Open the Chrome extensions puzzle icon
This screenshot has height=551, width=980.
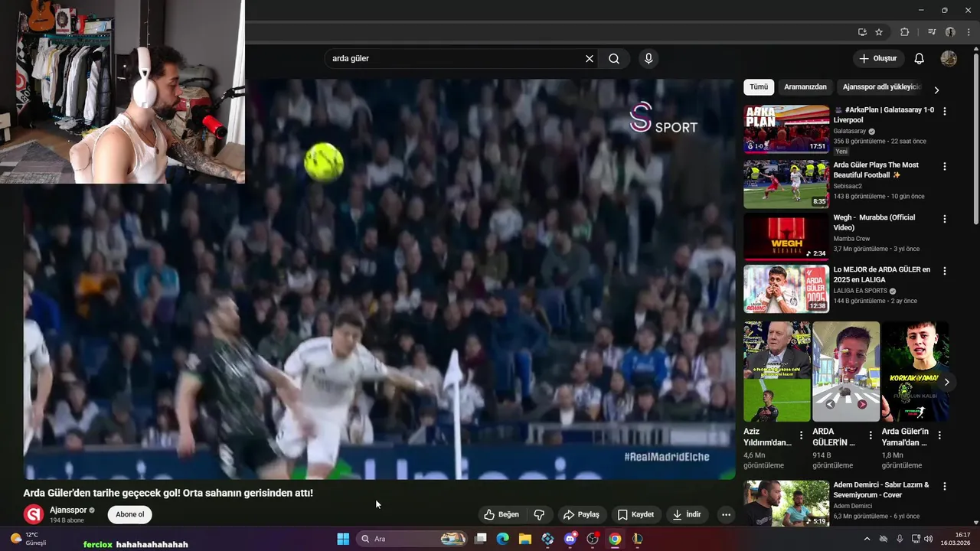click(905, 32)
